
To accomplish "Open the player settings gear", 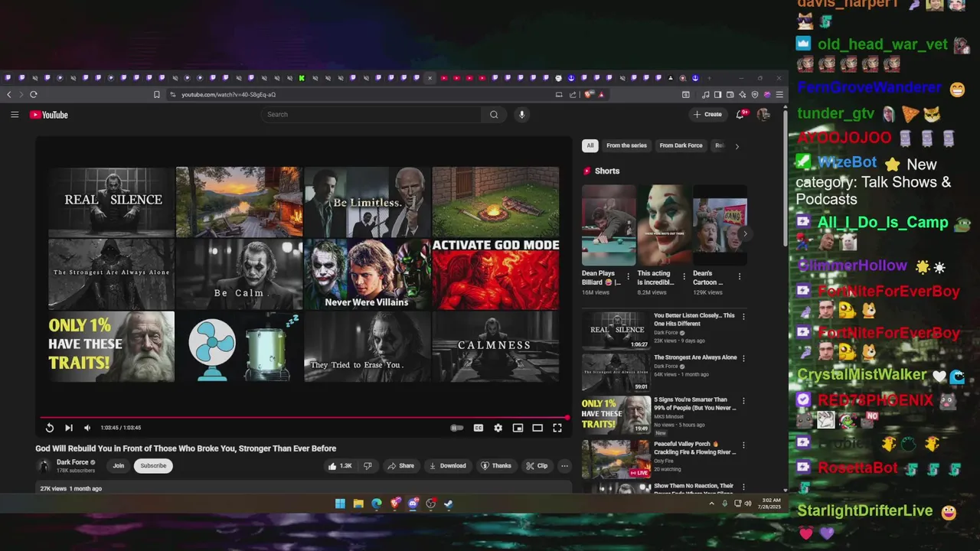I will click(498, 428).
